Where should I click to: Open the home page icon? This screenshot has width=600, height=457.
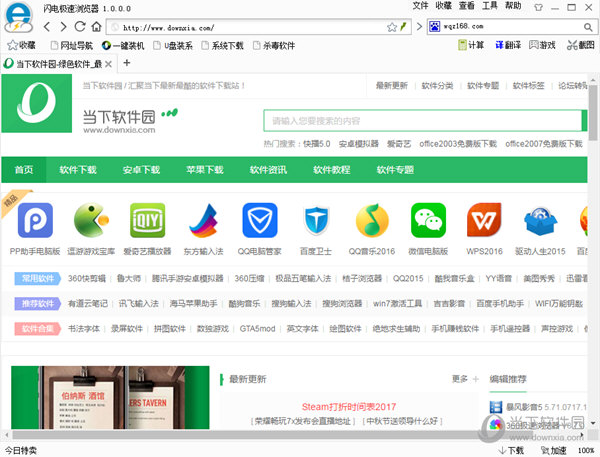click(x=96, y=26)
